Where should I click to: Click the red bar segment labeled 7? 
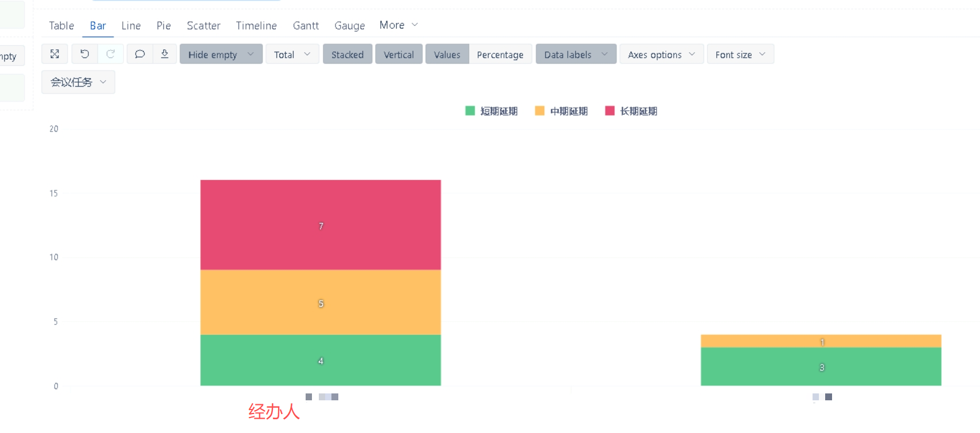click(321, 225)
